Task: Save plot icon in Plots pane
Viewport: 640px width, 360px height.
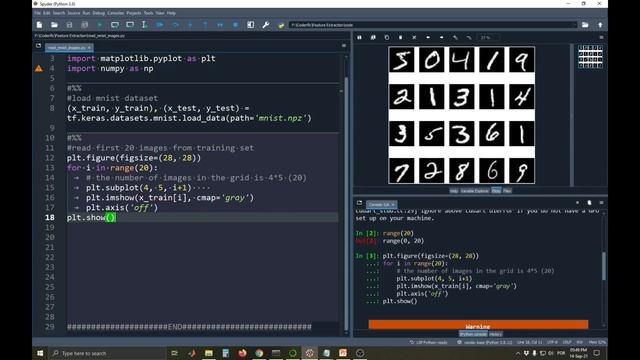Action: [360, 38]
